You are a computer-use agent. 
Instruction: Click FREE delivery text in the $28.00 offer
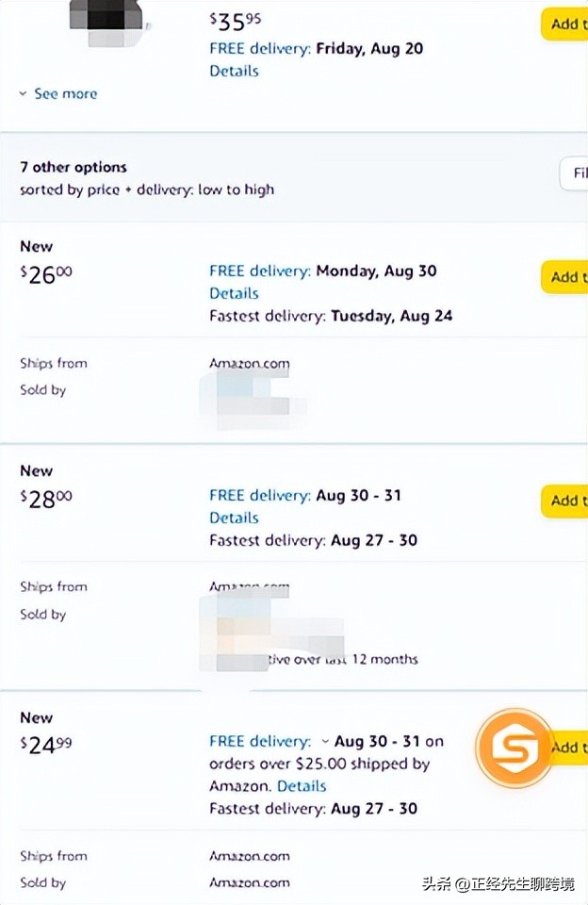pyautogui.click(x=259, y=495)
